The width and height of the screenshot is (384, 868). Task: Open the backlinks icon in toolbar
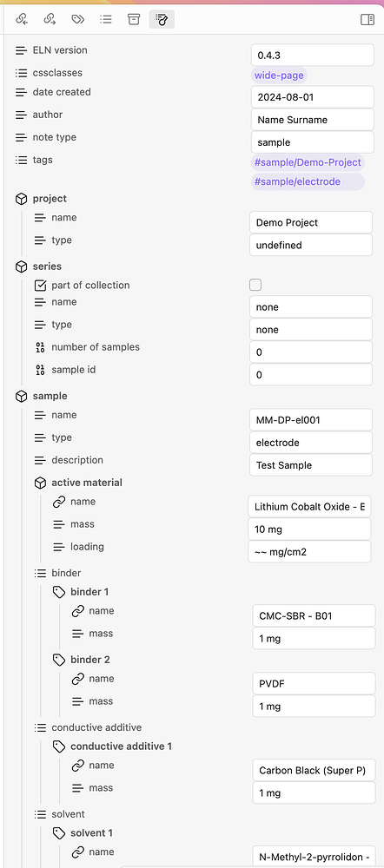(22, 19)
